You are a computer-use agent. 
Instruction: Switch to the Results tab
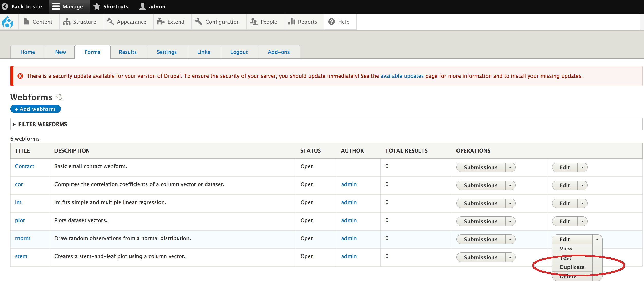[128, 52]
